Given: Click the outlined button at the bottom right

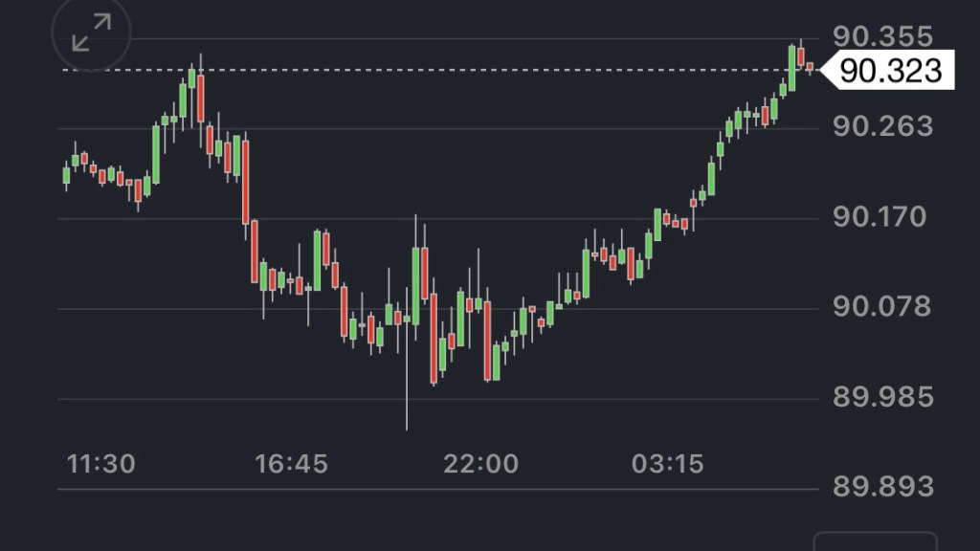Looking at the screenshot, I should click(x=875, y=541).
